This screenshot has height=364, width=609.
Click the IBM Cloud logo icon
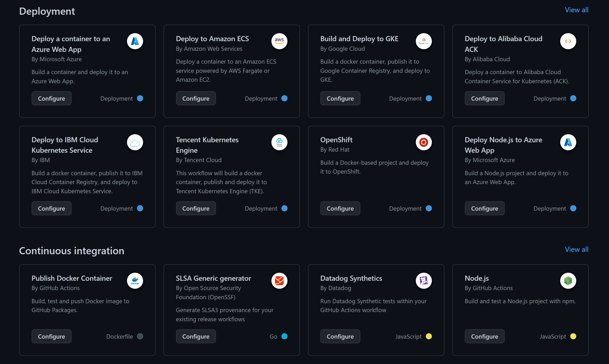135,142
